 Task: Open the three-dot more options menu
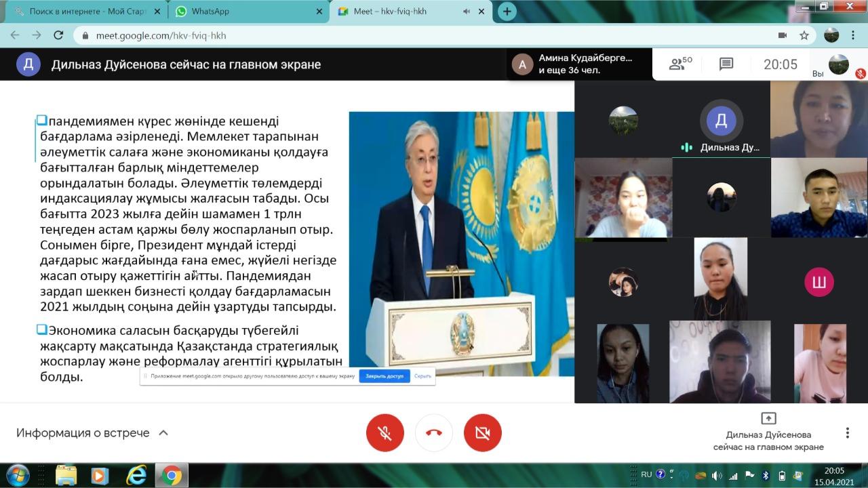tap(847, 432)
